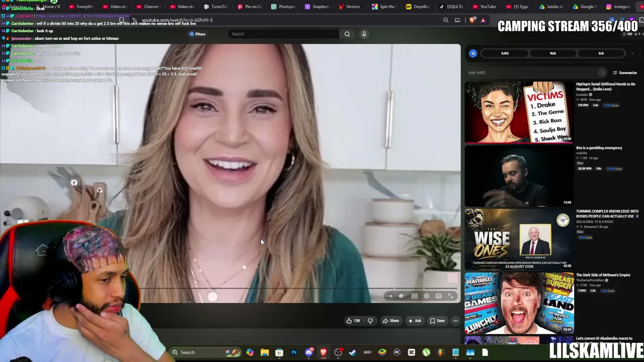Click the vidIQ zoom icon in player controls
This screenshot has width=644, height=362.
[x=390, y=296]
